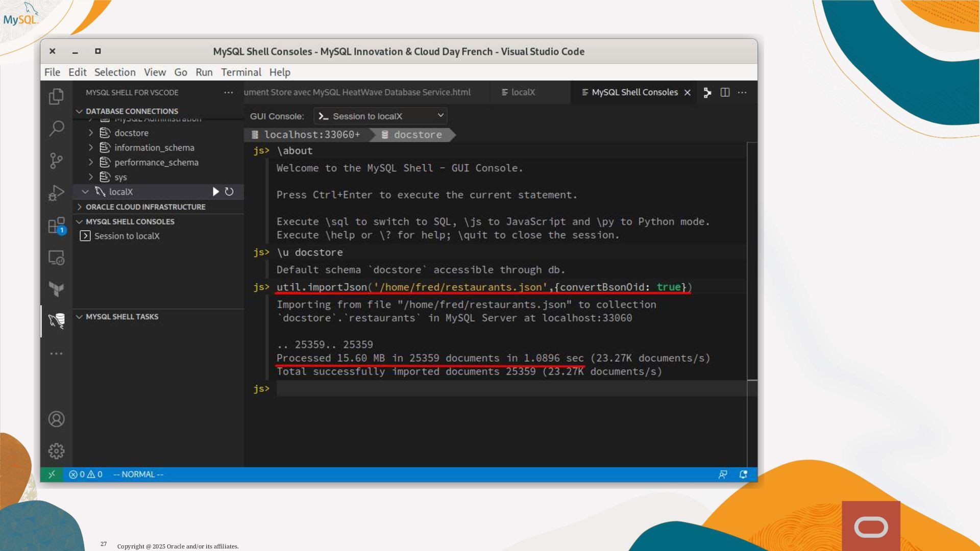Open the Run and Debug view
The width and height of the screenshot is (980, 551).
point(56,193)
